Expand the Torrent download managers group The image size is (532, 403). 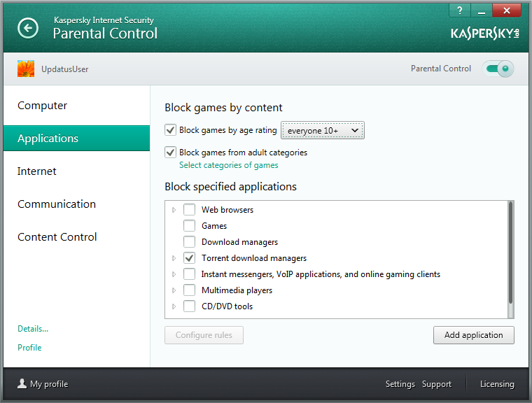point(174,258)
